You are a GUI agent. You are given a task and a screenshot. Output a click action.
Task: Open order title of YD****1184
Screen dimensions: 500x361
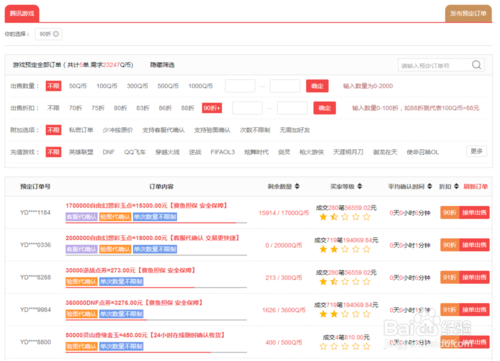146,205
